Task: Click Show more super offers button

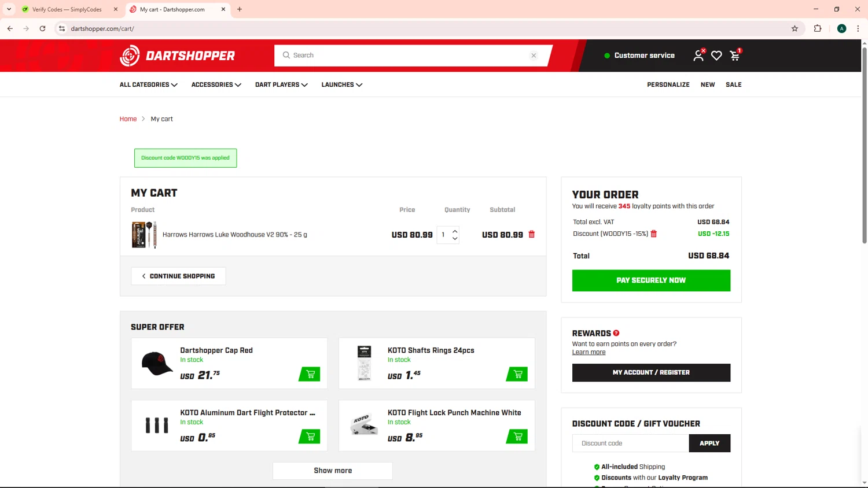Action: (333, 471)
